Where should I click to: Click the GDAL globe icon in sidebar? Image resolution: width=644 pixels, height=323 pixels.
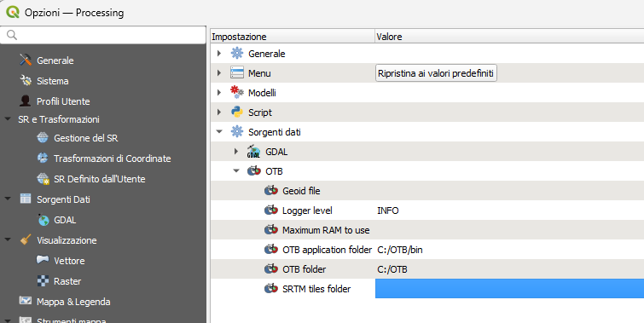tap(44, 220)
